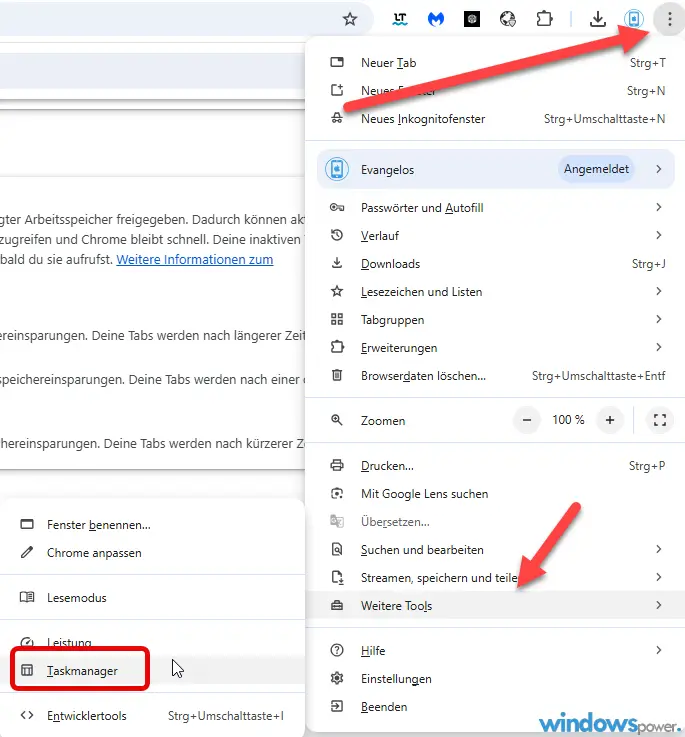Open Streamen, speichern und teilen submenu
Image resolution: width=685 pixels, height=737 pixels.
(x=495, y=578)
